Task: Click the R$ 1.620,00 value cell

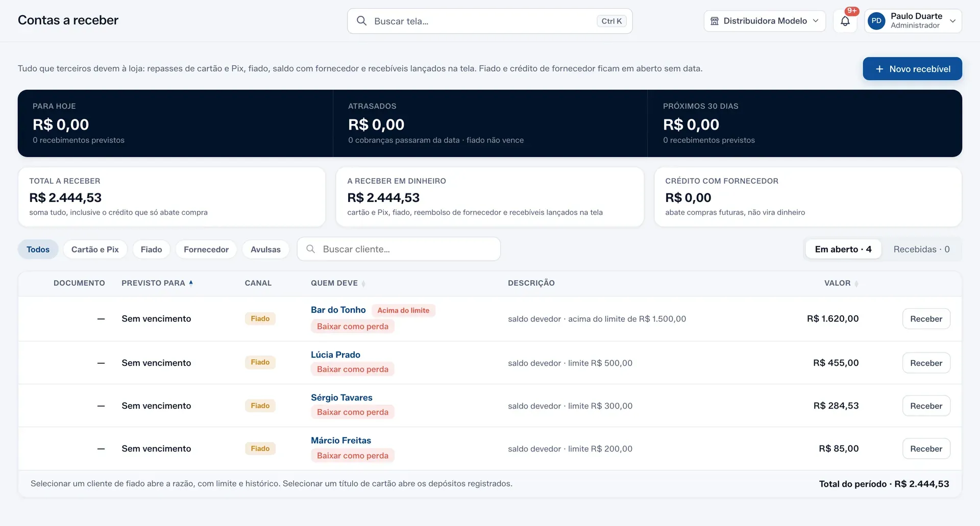Action: click(832, 319)
